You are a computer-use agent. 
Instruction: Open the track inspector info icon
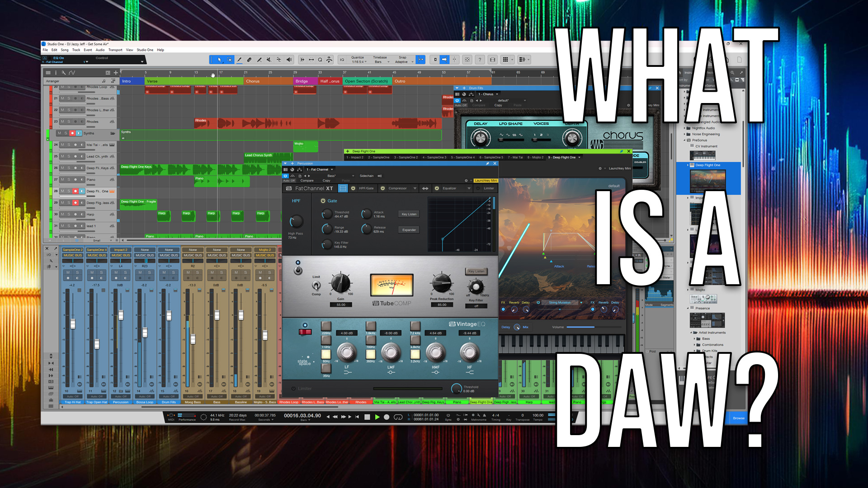pos(56,73)
